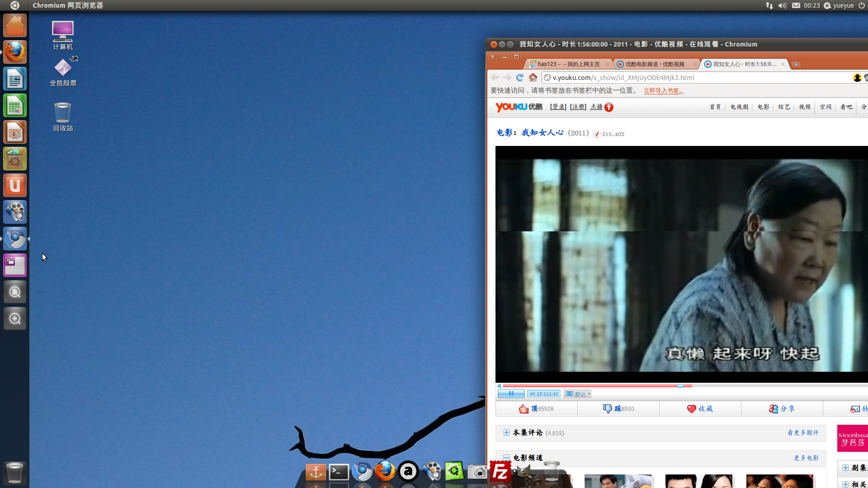Launch Firefox from the left launcher
Image resolution: width=868 pixels, height=488 pixels.
pyautogui.click(x=15, y=52)
